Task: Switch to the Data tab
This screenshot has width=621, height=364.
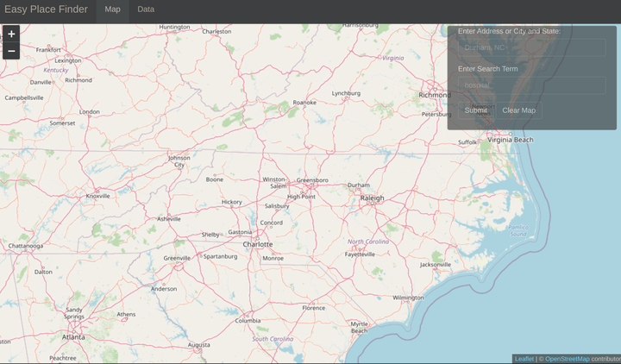Action: coord(146,9)
